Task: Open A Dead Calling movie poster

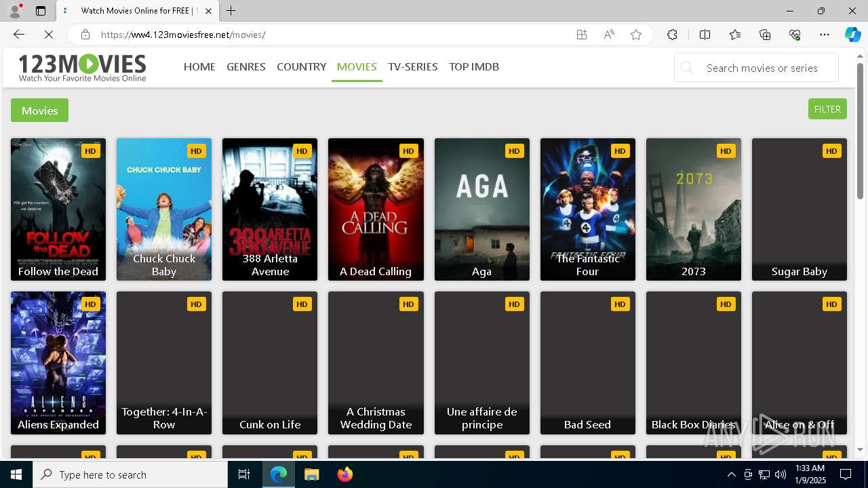Action: [x=376, y=209]
